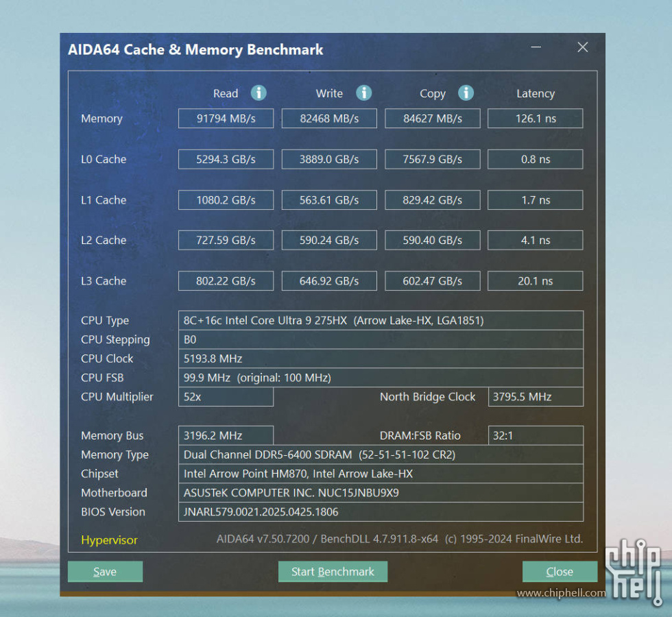Click the CPU Type field showing Core Ultra 9 275HX
Viewport: 672px width, 617px height.
pos(381,321)
